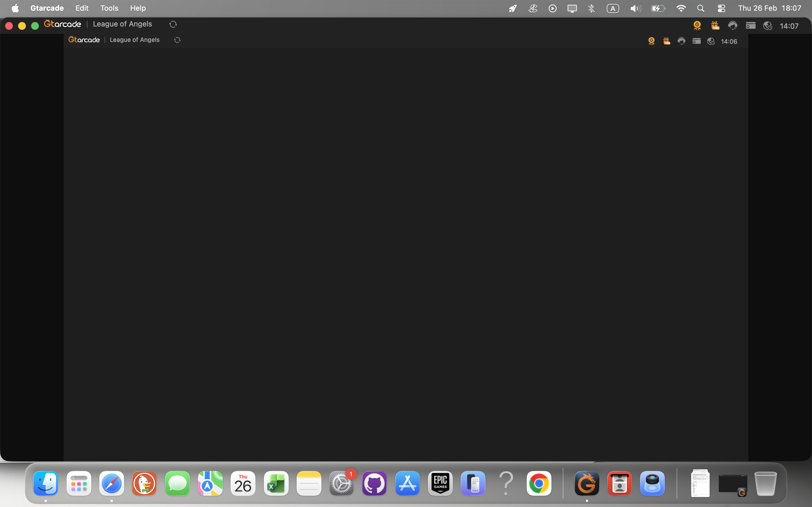The height and width of the screenshot is (507, 812).
Task: Open the Gtarcade dragon app in the Dock
Action: (586, 483)
